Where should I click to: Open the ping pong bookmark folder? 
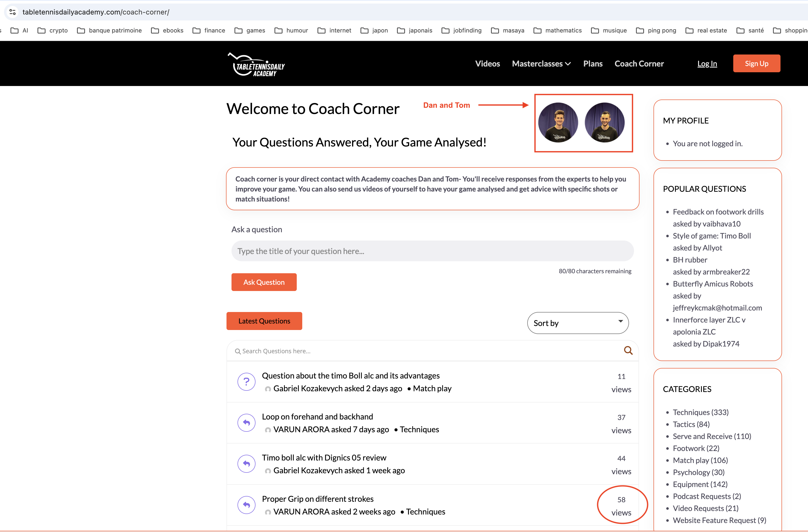[656, 30]
